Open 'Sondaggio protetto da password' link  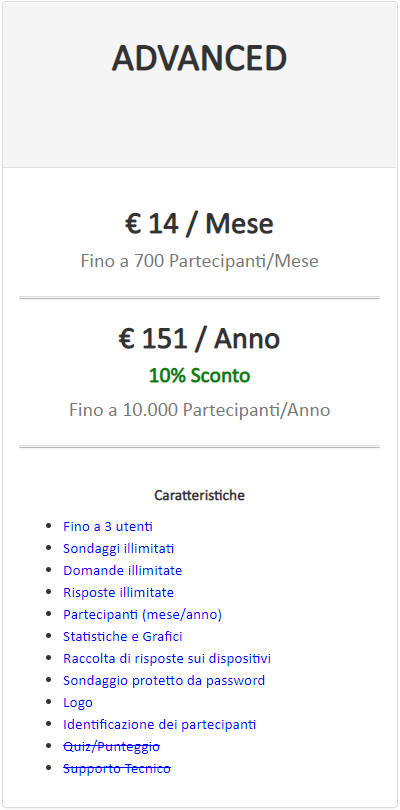(164, 680)
